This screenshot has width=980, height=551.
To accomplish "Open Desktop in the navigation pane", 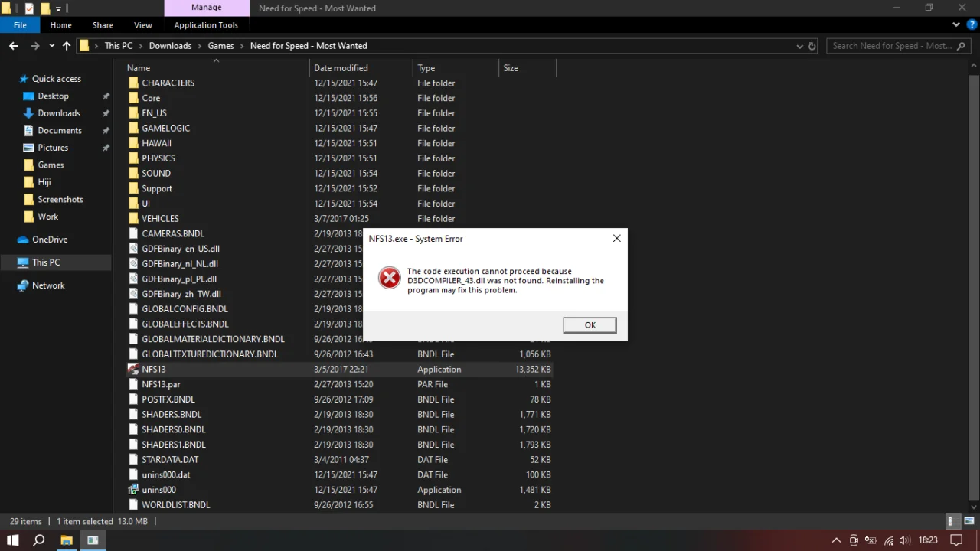I will [53, 96].
